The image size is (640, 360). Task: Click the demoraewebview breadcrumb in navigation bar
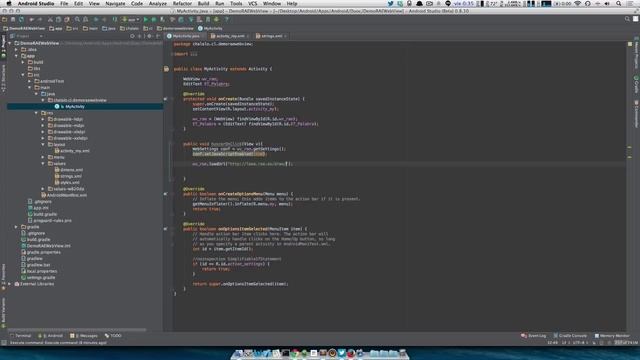[175, 29]
